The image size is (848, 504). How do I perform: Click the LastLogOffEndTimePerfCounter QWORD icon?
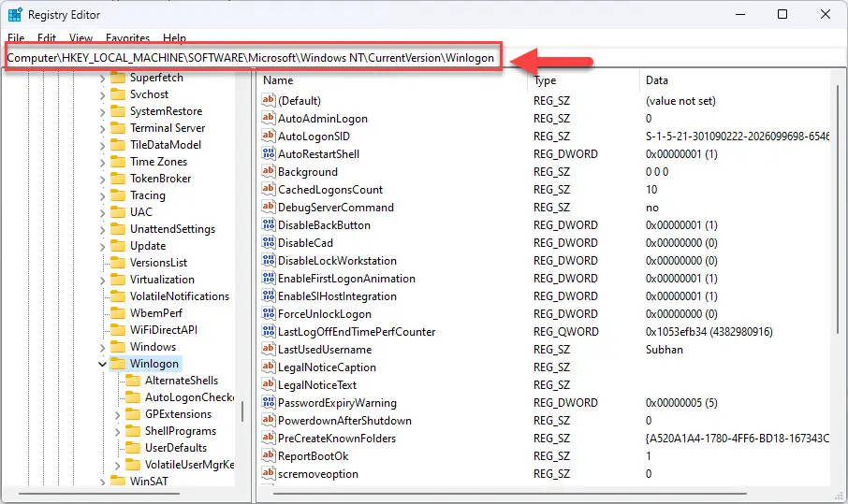pyautogui.click(x=269, y=332)
